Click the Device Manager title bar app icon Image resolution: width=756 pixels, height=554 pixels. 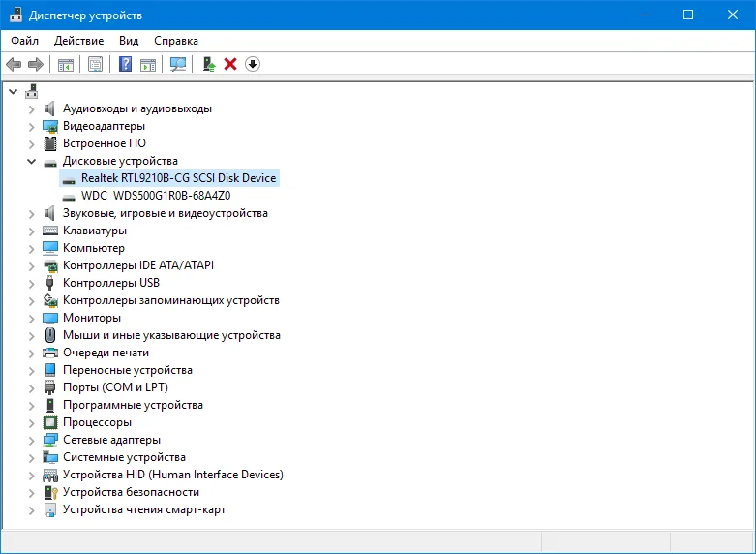coord(15,15)
